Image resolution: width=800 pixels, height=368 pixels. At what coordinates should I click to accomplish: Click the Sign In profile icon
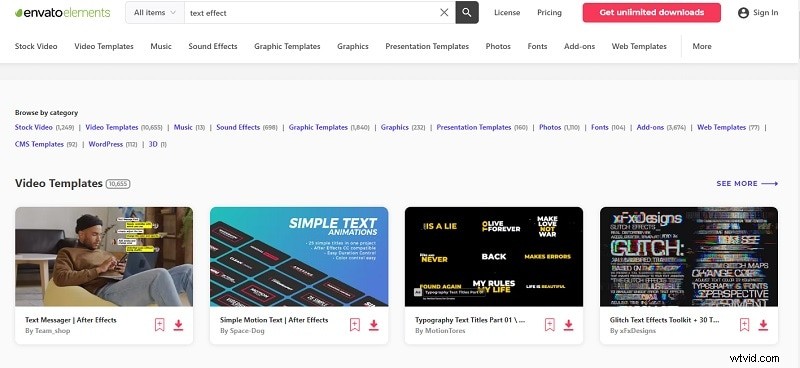tap(743, 13)
